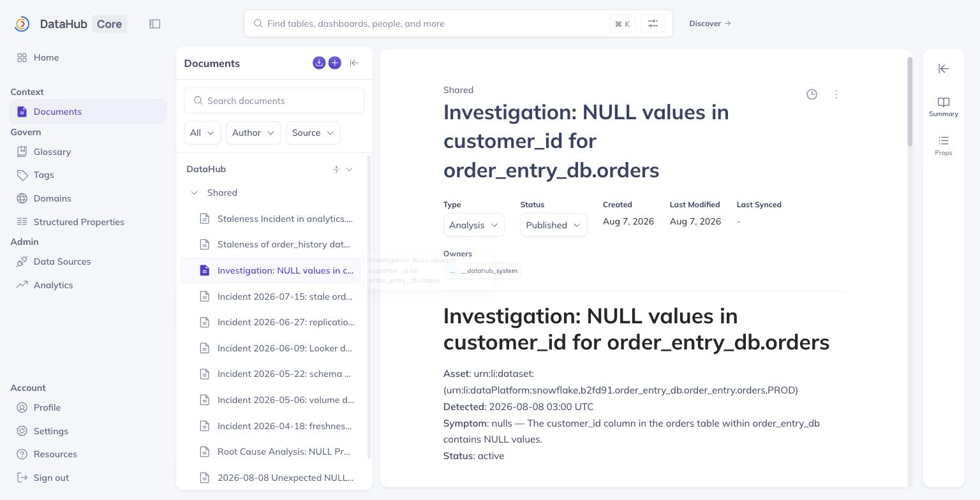Open search filter settings icon
Viewport: 980px width, 500px height.
[653, 24]
